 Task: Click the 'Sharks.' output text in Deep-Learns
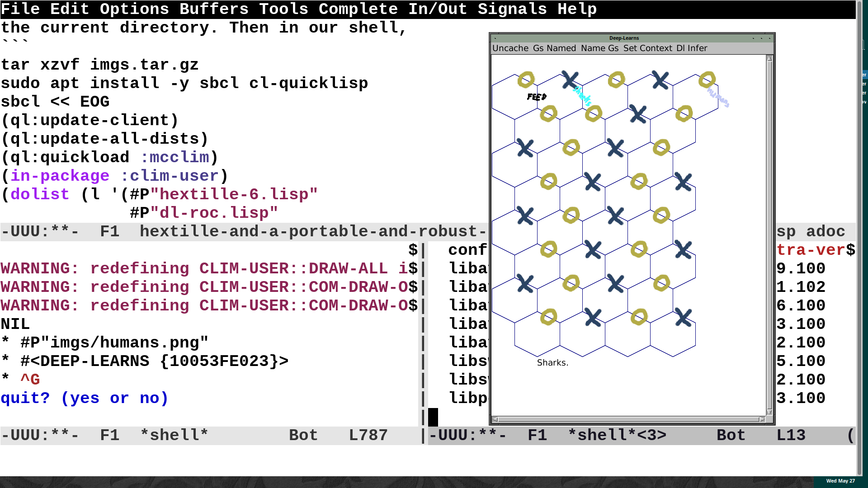[552, 363]
